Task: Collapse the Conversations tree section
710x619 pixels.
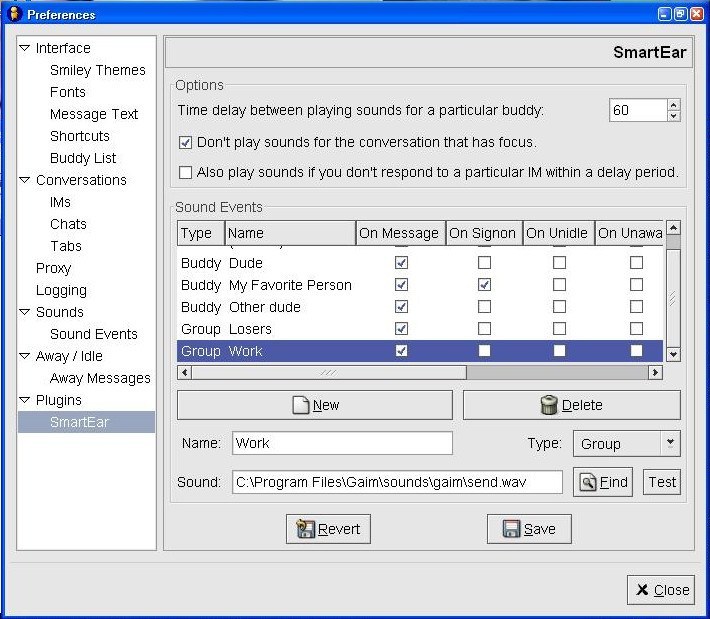Action: [x=25, y=180]
